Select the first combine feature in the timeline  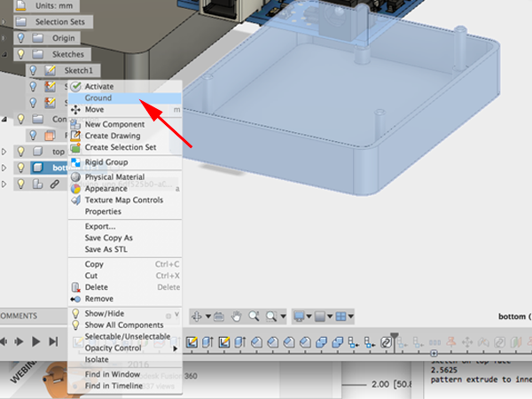point(321,342)
